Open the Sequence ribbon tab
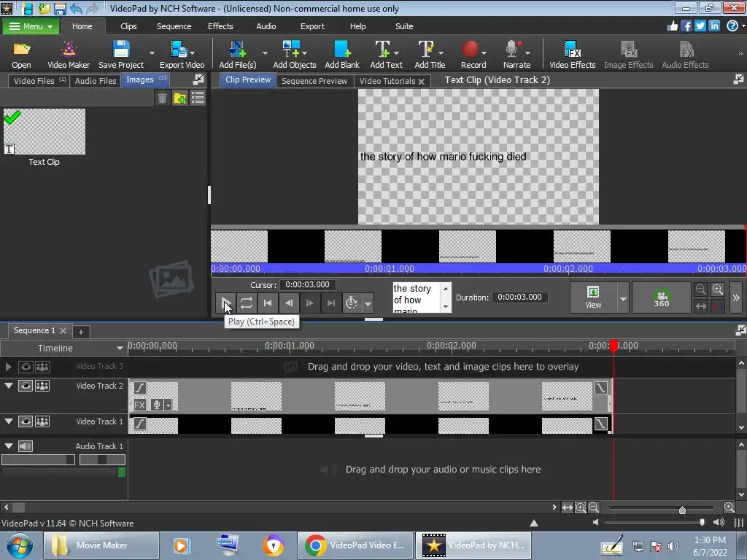 174,26
